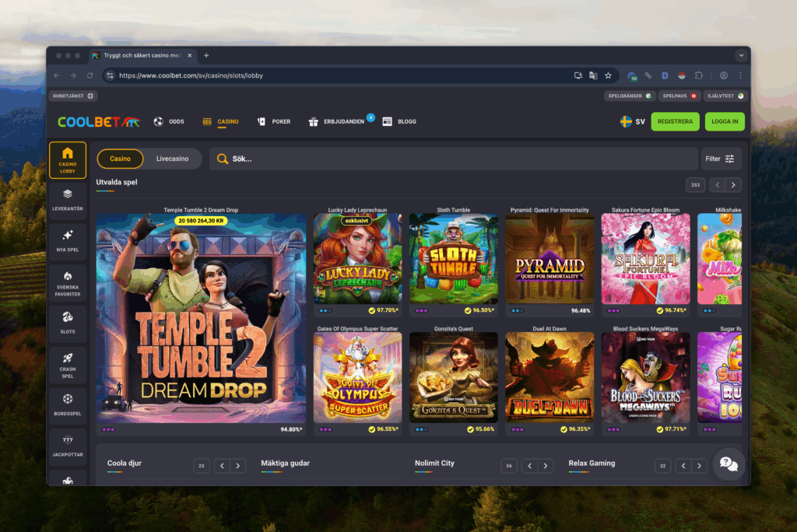Image resolution: width=797 pixels, height=532 pixels.
Task: Click the search magnifier icon
Action: (222, 159)
